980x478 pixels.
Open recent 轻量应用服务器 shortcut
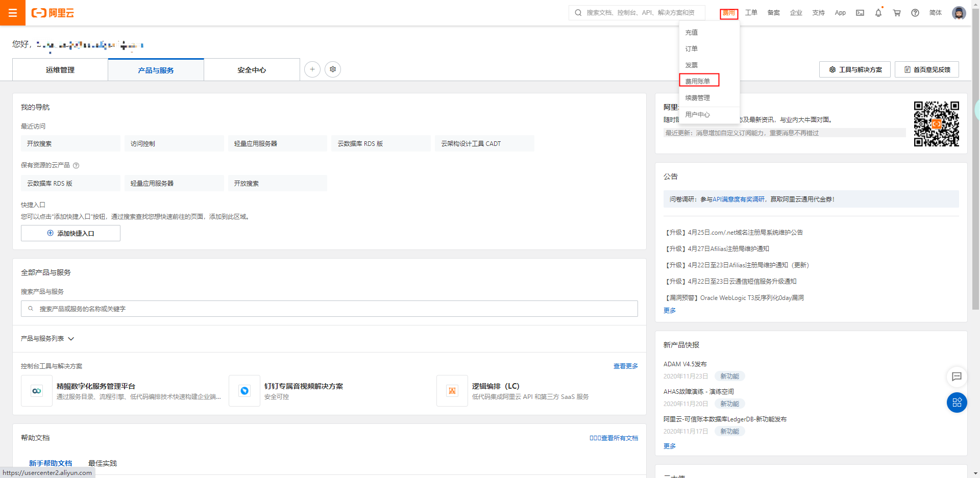[278, 143]
